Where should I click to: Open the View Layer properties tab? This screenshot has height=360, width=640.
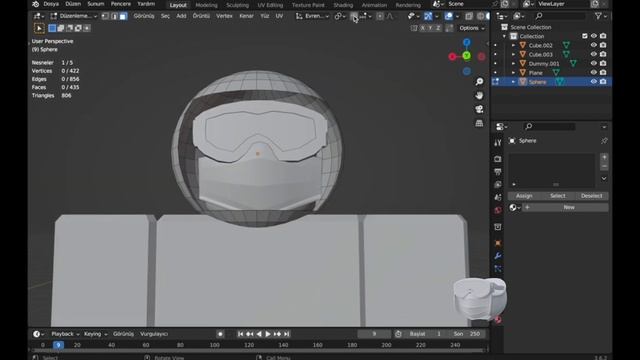(498, 185)
